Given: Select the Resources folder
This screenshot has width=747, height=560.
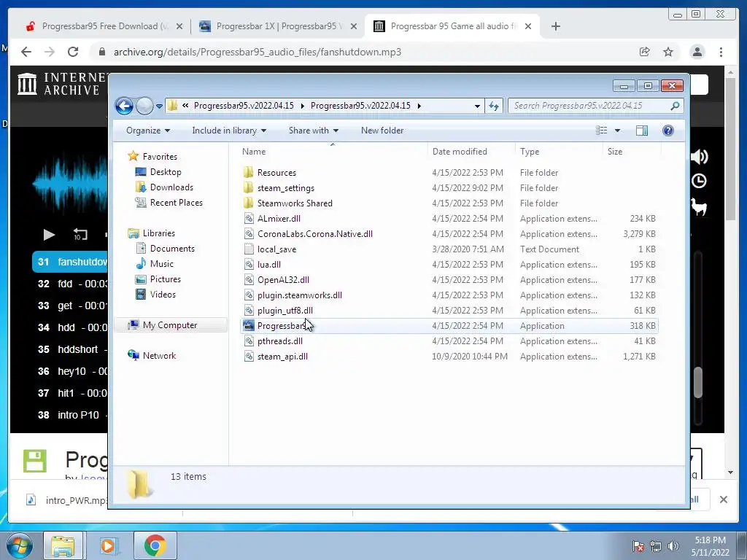Looking at the screenshot, I should point(276,173).
